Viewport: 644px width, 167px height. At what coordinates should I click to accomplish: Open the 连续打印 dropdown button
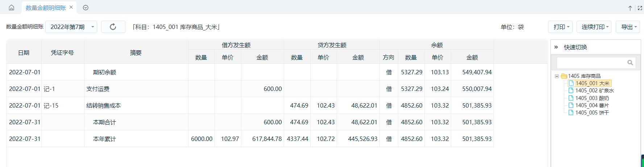pyautogui.click(x=594, y=27)
